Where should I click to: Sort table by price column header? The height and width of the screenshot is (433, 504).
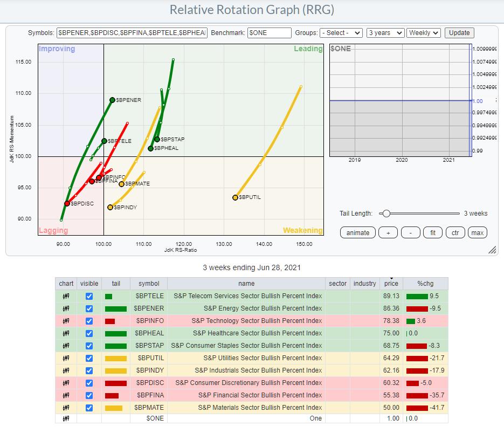click(391, 284)
